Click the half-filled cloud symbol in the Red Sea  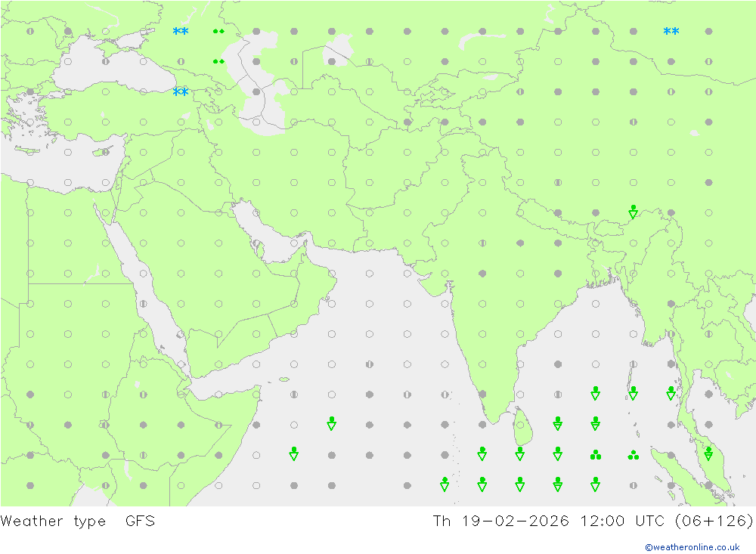(x=143, y=304)
